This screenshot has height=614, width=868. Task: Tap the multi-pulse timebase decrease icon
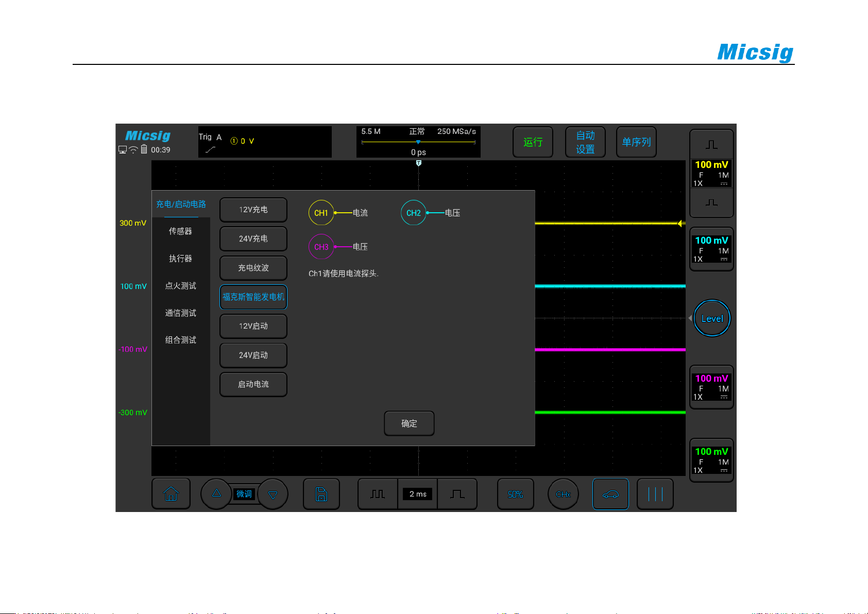378,494
